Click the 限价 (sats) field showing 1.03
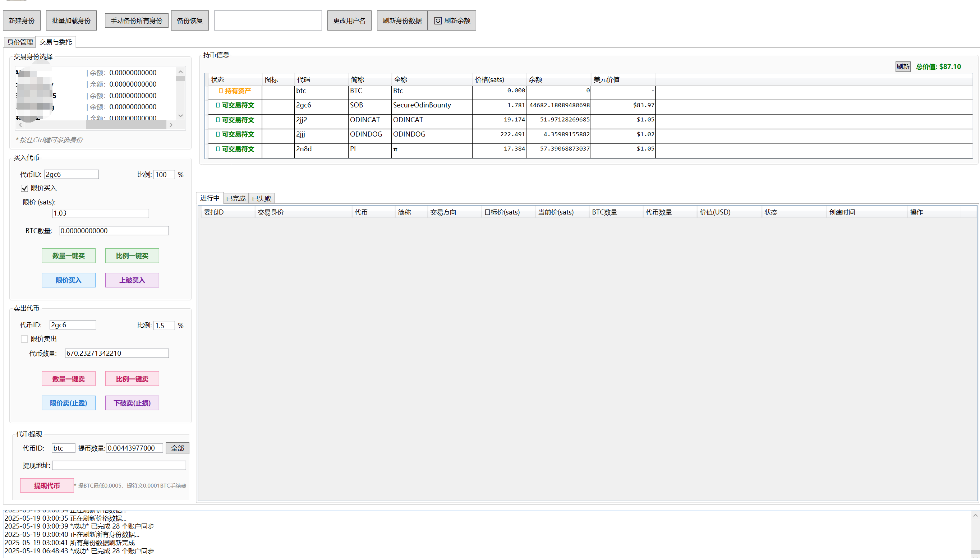 100,213
